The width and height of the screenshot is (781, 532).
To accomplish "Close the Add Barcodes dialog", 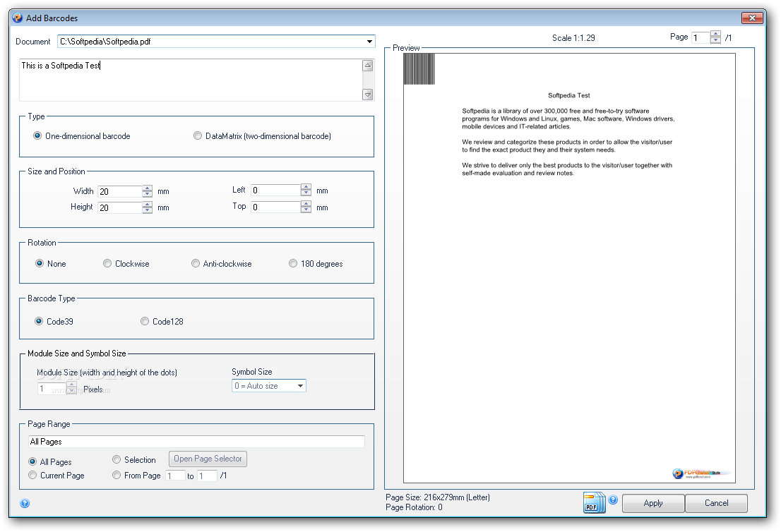I will (752, 18).
